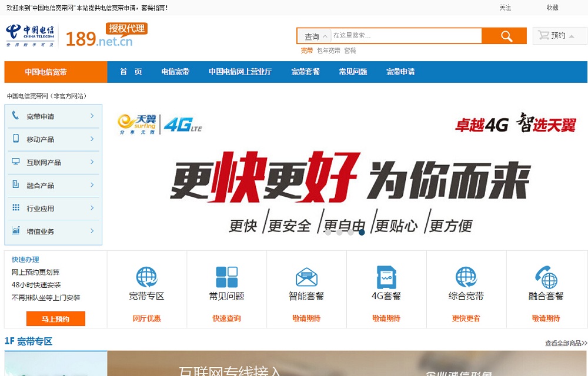Viewport: 588px width, 376px height.
Task: Click the 快速查询 link
Action: 226,318
